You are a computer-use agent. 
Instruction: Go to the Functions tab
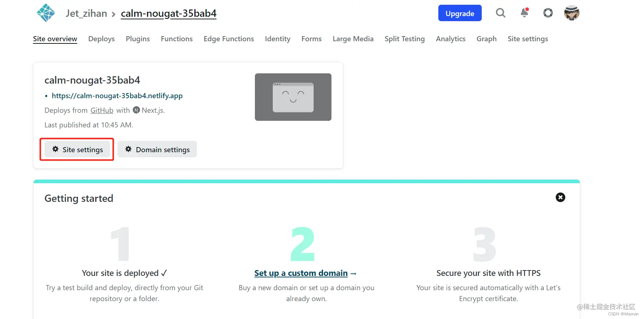176,39
